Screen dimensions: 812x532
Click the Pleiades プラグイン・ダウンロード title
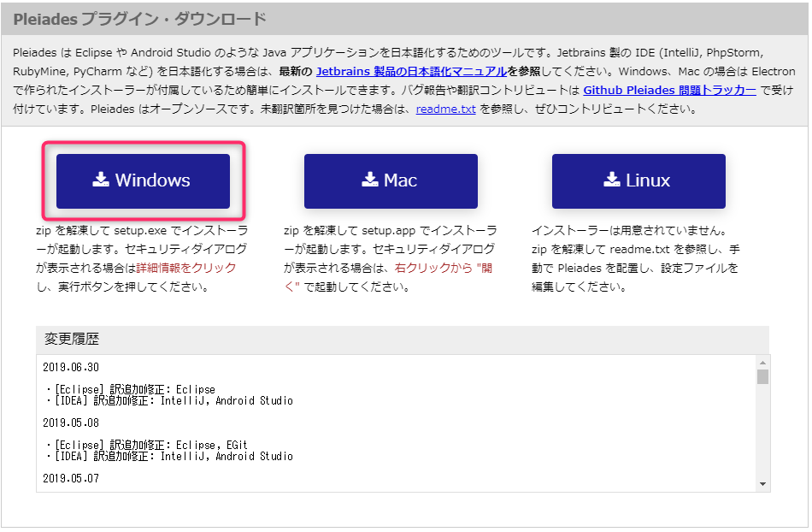tap(140, 19)
